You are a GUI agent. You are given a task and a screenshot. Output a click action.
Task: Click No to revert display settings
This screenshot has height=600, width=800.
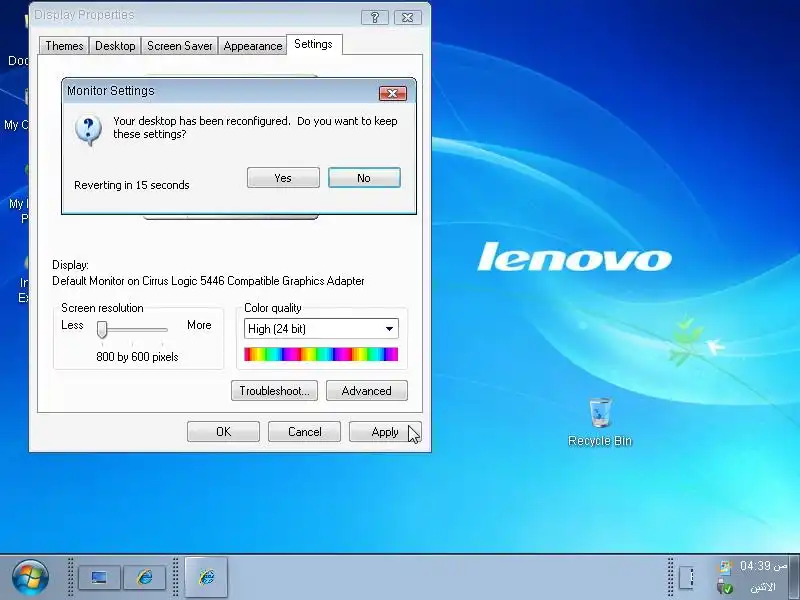[364, 178]
